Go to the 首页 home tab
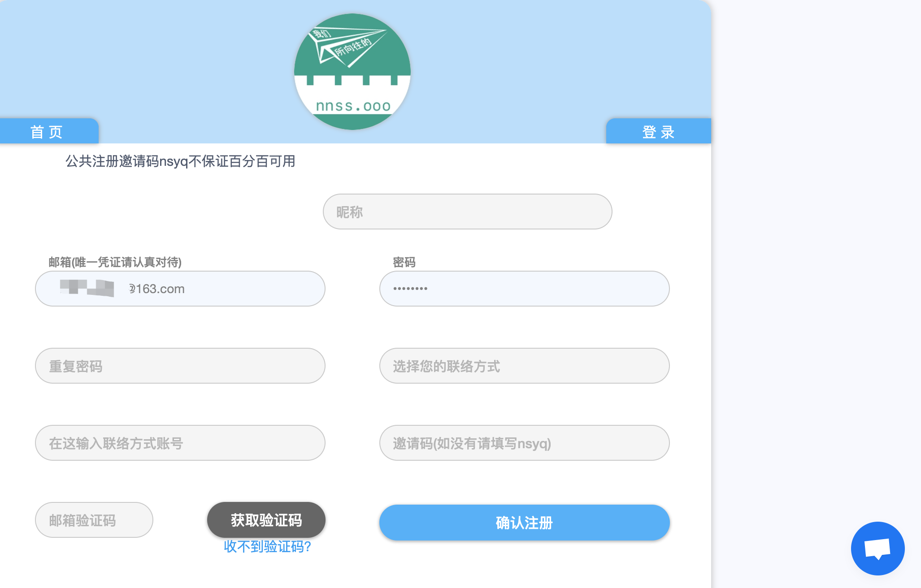Viewport: 921px width, 588px height. (47, 132)
